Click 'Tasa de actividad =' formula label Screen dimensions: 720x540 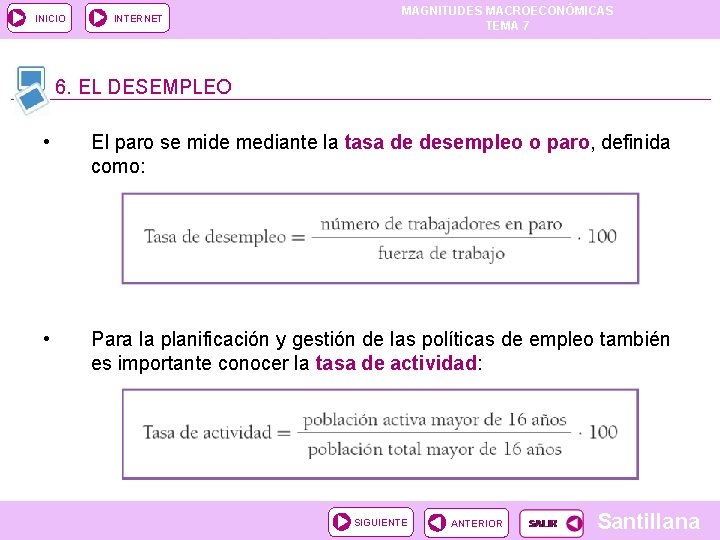pos(217,433)
